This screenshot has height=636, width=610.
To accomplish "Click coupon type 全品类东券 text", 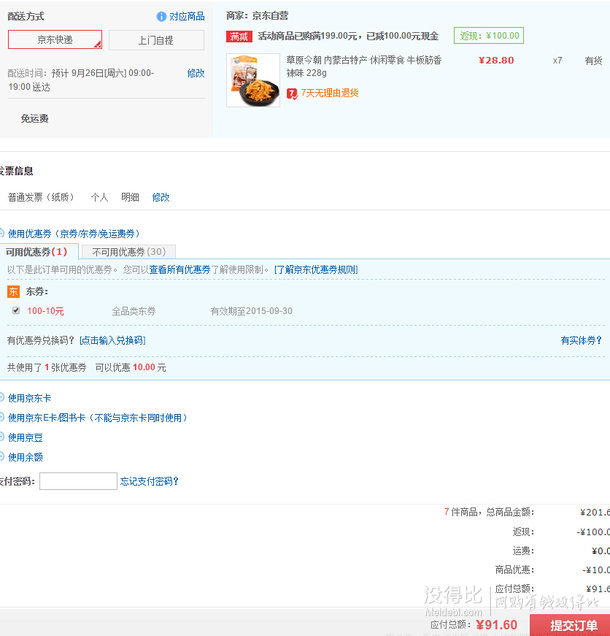I will click(x=133, y=311).
